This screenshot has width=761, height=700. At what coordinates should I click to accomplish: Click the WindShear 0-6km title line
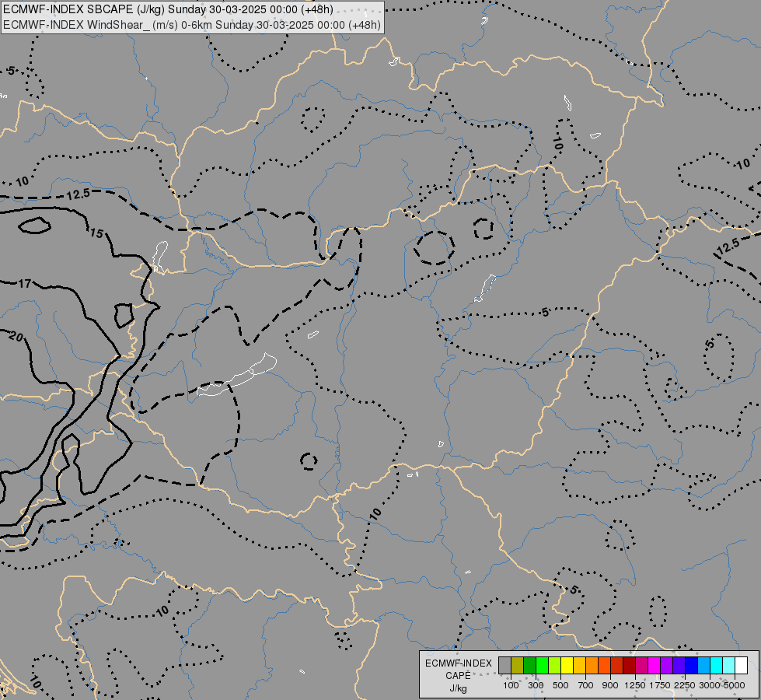point(192,25)
